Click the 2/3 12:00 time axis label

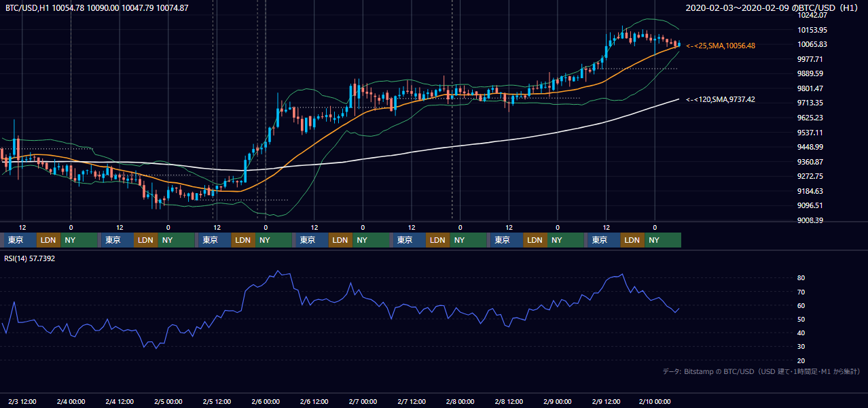point(22,401)
